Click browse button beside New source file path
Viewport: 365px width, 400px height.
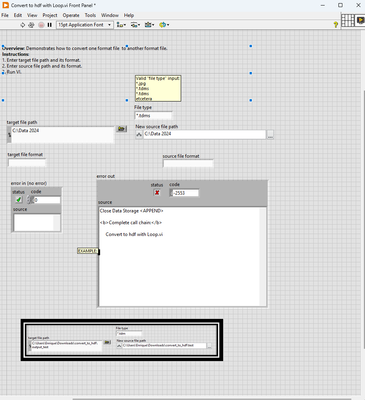click(270, 135)
